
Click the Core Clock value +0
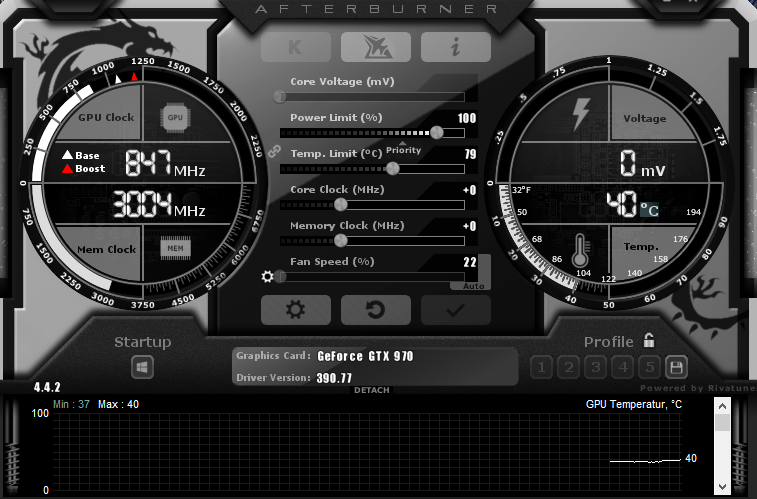click(470, 190)
